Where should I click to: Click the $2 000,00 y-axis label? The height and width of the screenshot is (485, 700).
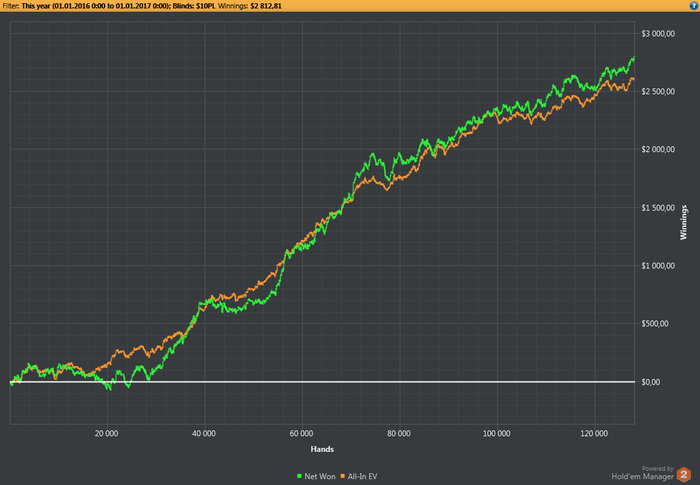click(x=658, y=150)
